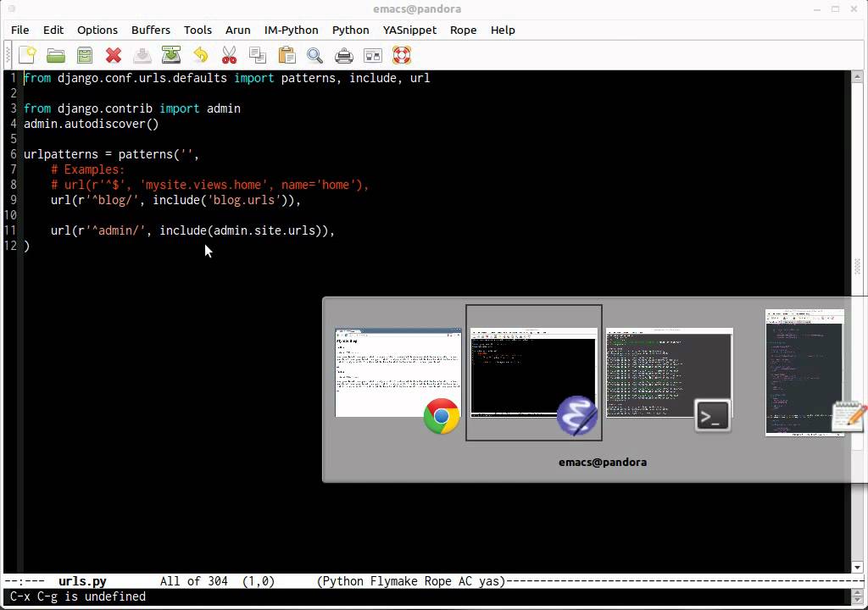
Task: Search with the magnifier icon
Action: click(315, 55)
